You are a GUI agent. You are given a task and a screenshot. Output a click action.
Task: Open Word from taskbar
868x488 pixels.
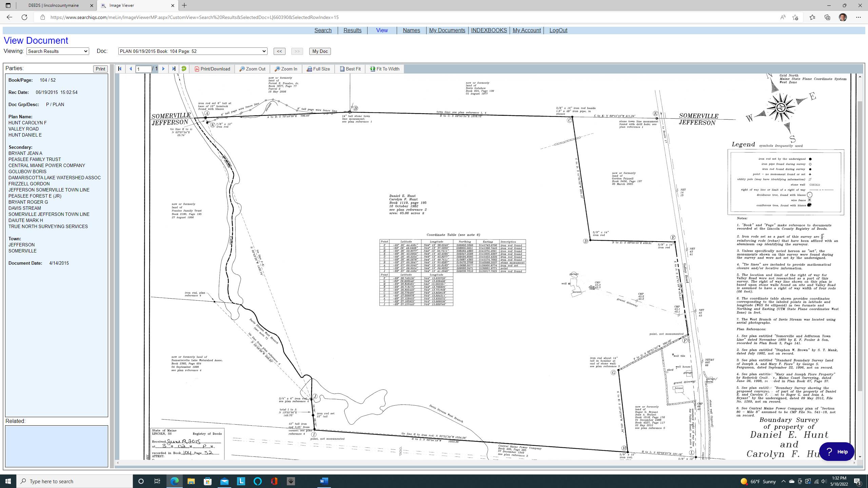tap(324, 481)
